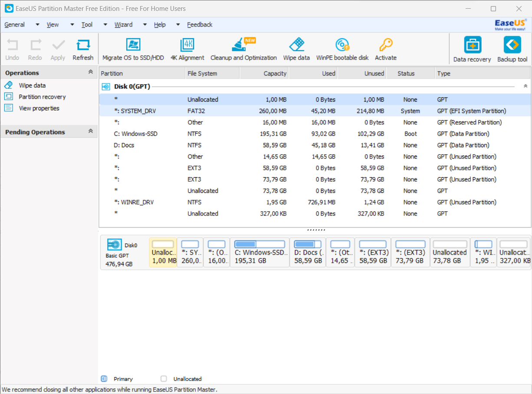Select the D: Docs partition row

pos(315,145)
